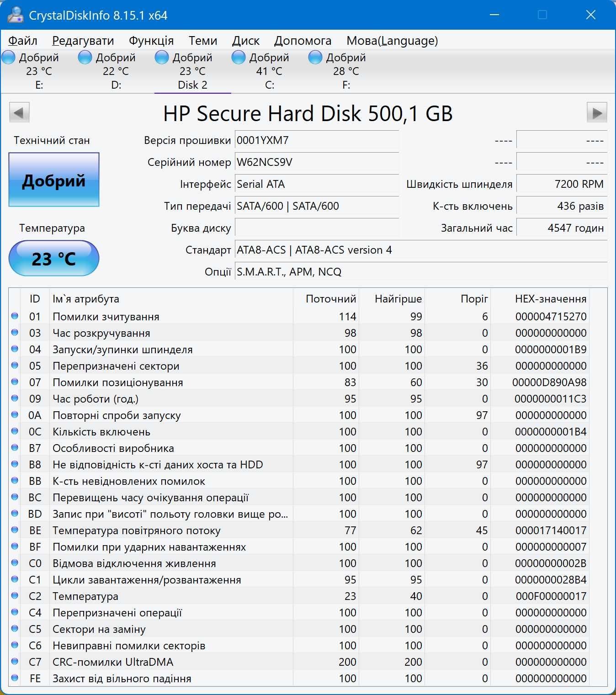Open the Редагувати menu

(x=83, y=41)
